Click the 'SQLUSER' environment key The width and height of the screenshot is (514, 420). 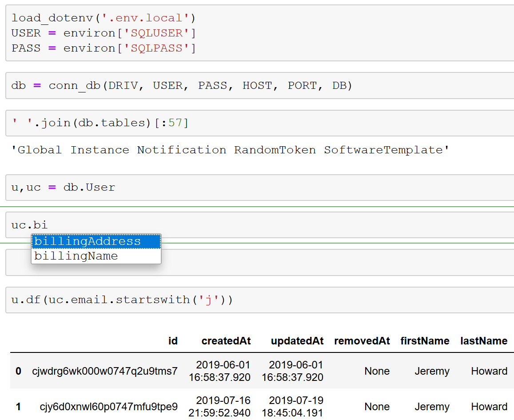[156, 33]
